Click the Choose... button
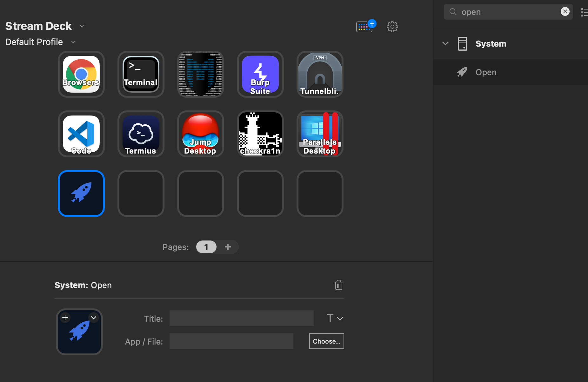This screenshot has width=588, height=382. click(x=326, y=341)
